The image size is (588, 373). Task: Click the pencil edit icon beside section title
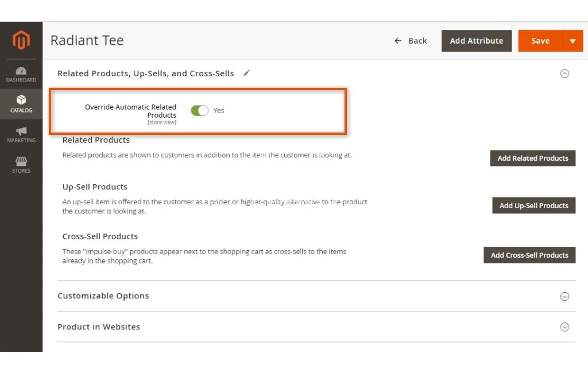click(x=246, y=73)
